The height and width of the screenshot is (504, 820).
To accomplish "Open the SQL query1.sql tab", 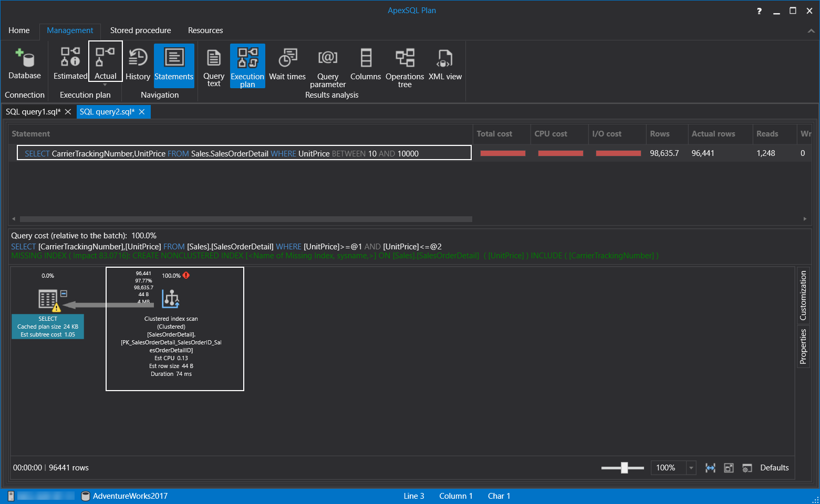I will (x=33, y=112).
